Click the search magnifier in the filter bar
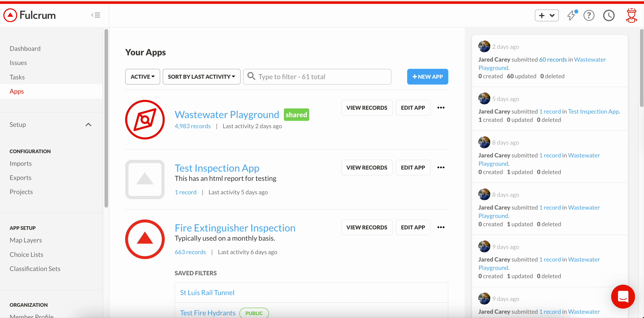The height and width of the screenshot is (318, 644). pyautogui.click(x=251, y=76)
